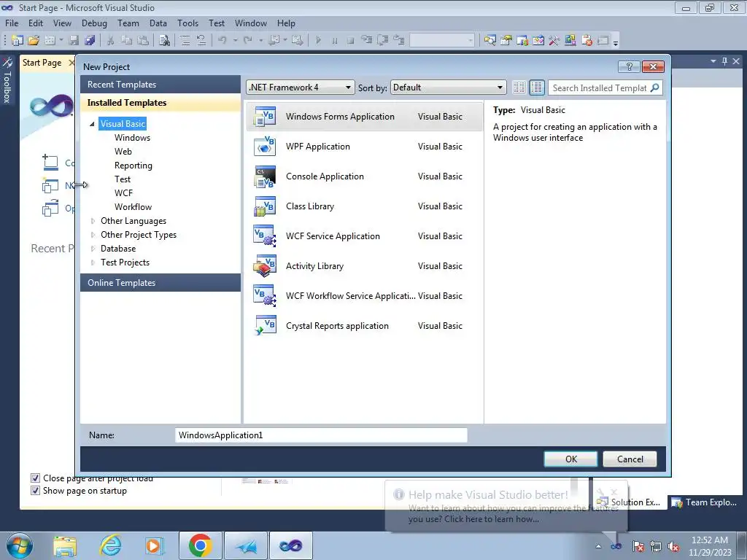Open the Sort by Default dropdown
Image resolution: width=747 pixels, height=560 pixels.
(448, 87)
